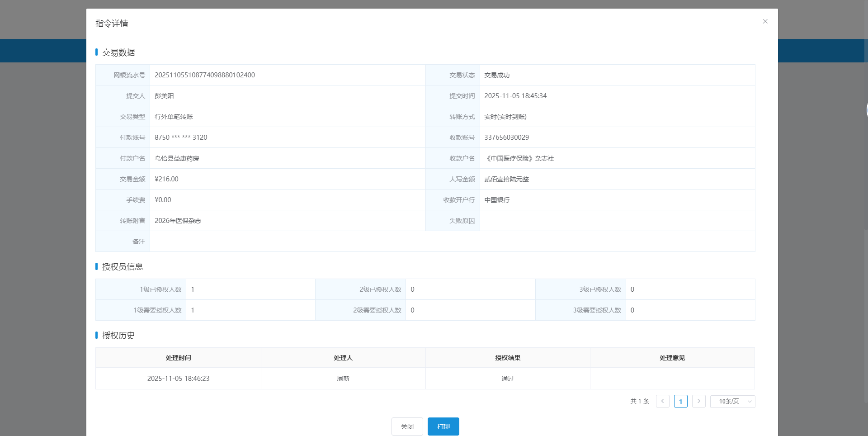This screenshot has height=436, width=868.
Task: Click the 转账附言 text 2026年医保杂志
Action: [178, 221]
